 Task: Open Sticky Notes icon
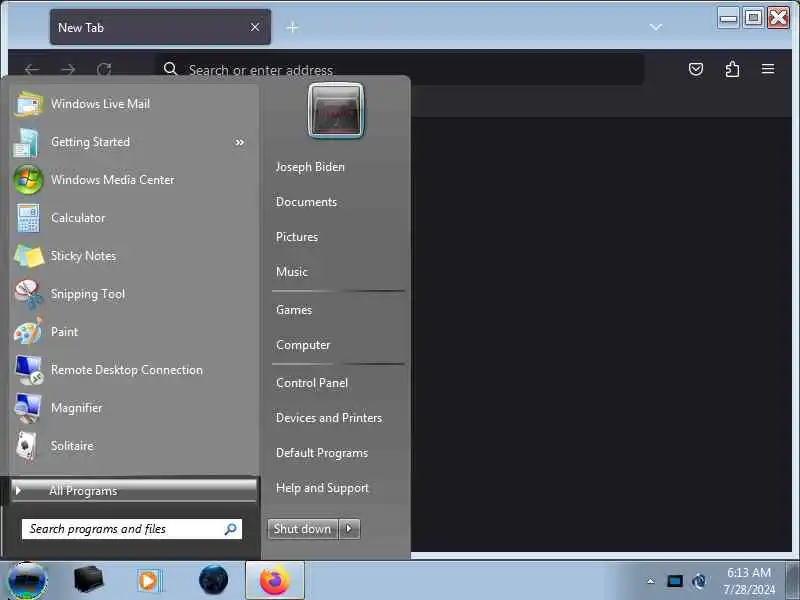pyautogui.click(x=29, y=256)
